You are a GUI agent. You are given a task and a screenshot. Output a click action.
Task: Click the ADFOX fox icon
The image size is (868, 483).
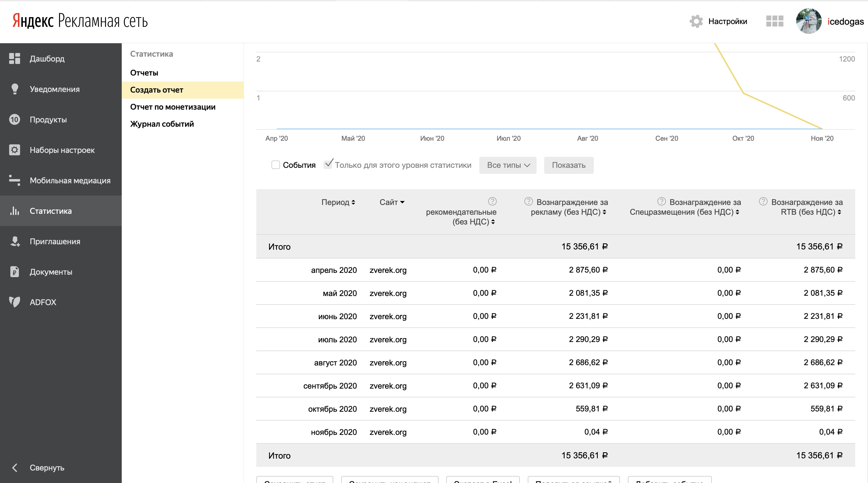click(15, 302)
